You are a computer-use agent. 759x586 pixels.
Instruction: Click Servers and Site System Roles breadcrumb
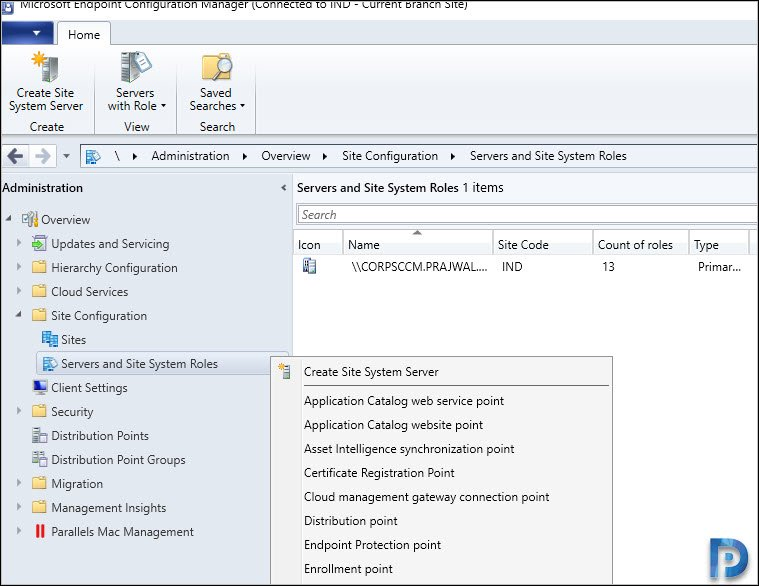[548, 156]
